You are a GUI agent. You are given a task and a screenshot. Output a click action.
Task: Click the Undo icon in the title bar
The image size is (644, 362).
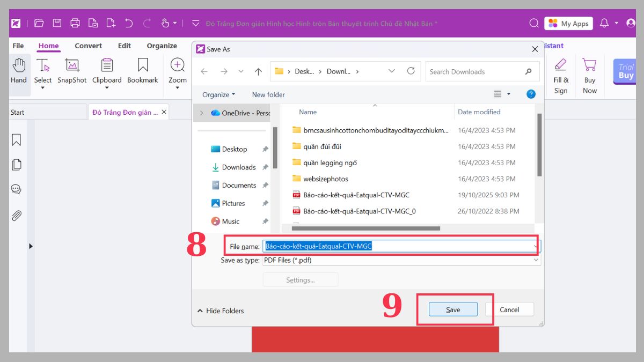click(x=129, y=23)
